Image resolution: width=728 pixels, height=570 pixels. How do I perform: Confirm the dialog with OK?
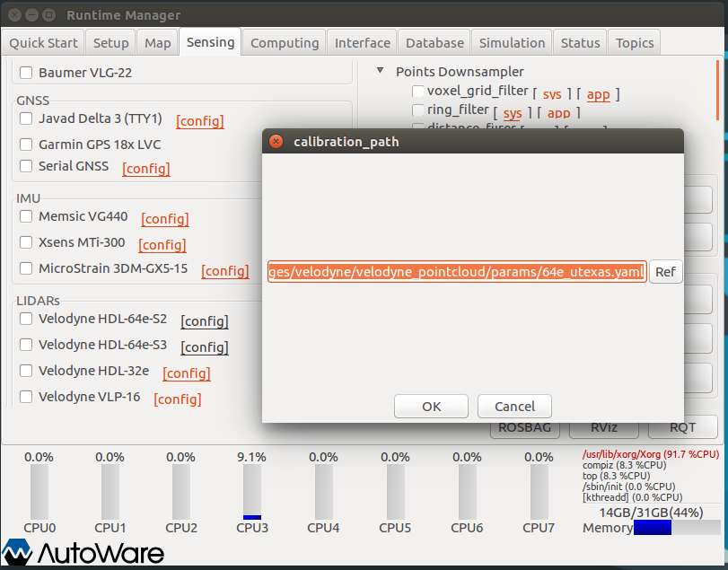coord(431,407)
